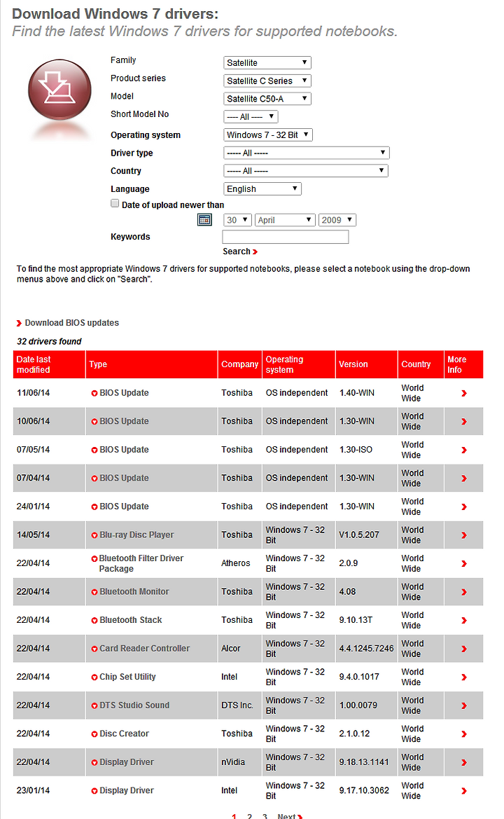Open More Info arrow for Card Reader Controller
Screen dimensions: 504x819
(464, 649)
